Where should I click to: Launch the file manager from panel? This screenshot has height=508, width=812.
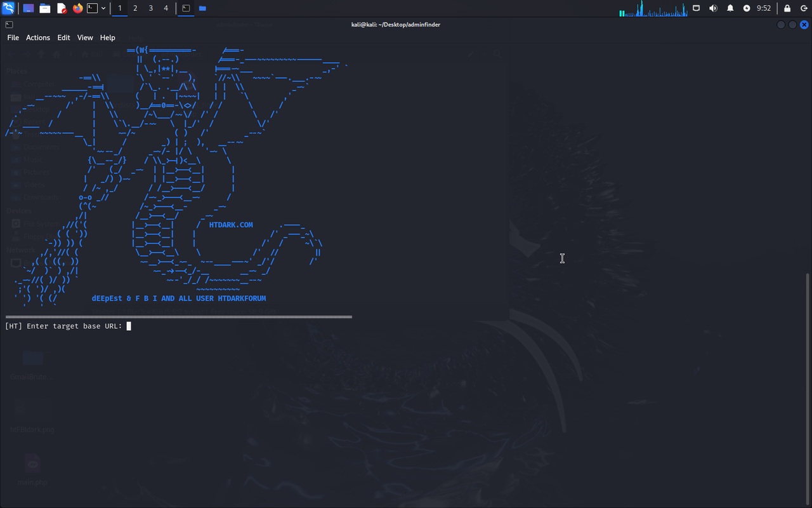pyautogui.click(x=45, y=8)
